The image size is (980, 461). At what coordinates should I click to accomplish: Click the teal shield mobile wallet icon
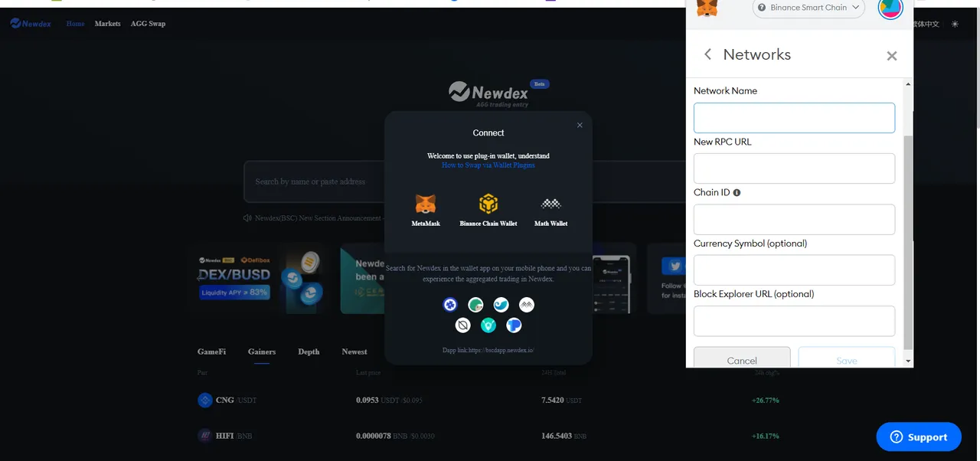tap(488, 325)
